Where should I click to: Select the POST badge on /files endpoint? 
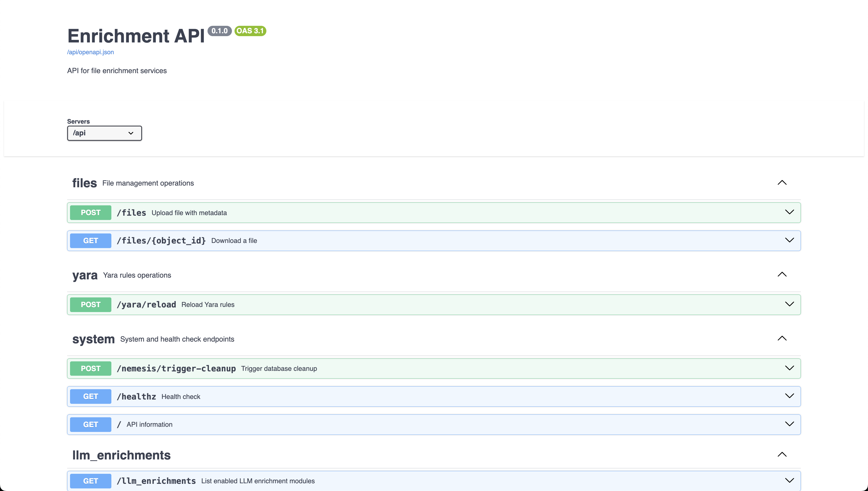coord(90,213)
